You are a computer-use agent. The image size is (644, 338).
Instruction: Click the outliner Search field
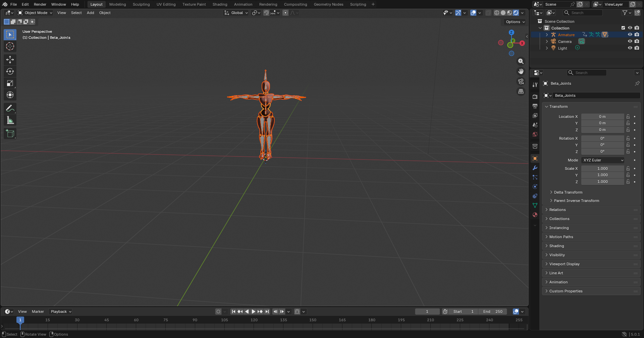(583, 13)
